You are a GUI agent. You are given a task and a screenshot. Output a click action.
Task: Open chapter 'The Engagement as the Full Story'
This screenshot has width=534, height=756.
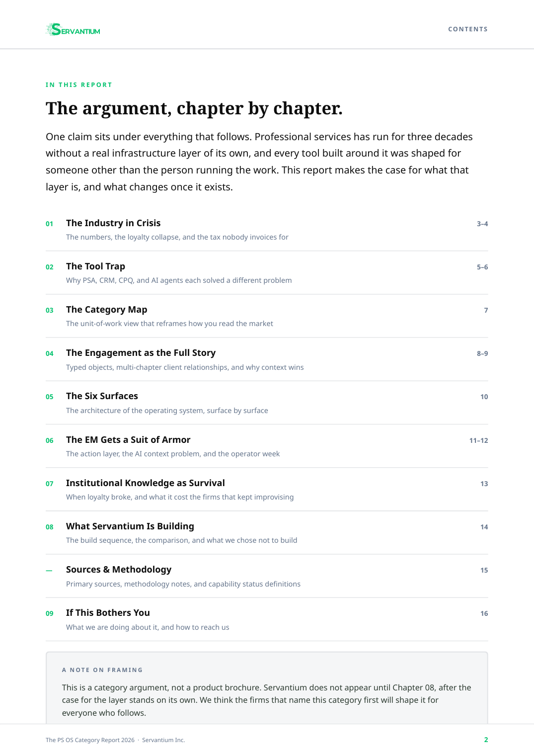pyautogui.click(x=141, y=353)
